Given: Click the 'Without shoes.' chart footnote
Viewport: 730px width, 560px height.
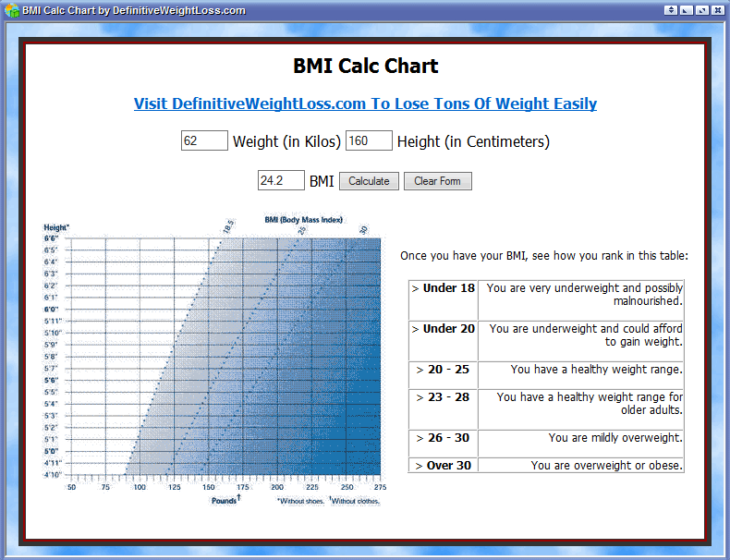Looking at the screenshot, I should click(300, 501).
